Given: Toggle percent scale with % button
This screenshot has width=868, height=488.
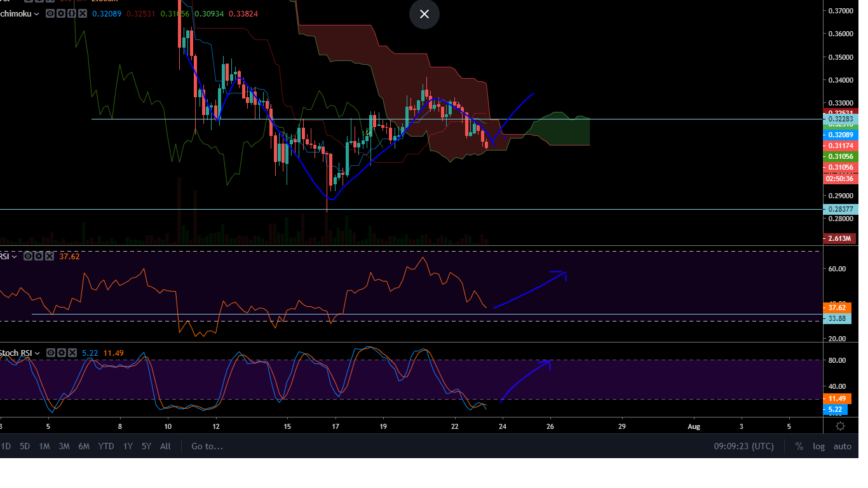Looking at the screenshot, I should (799, 446).
